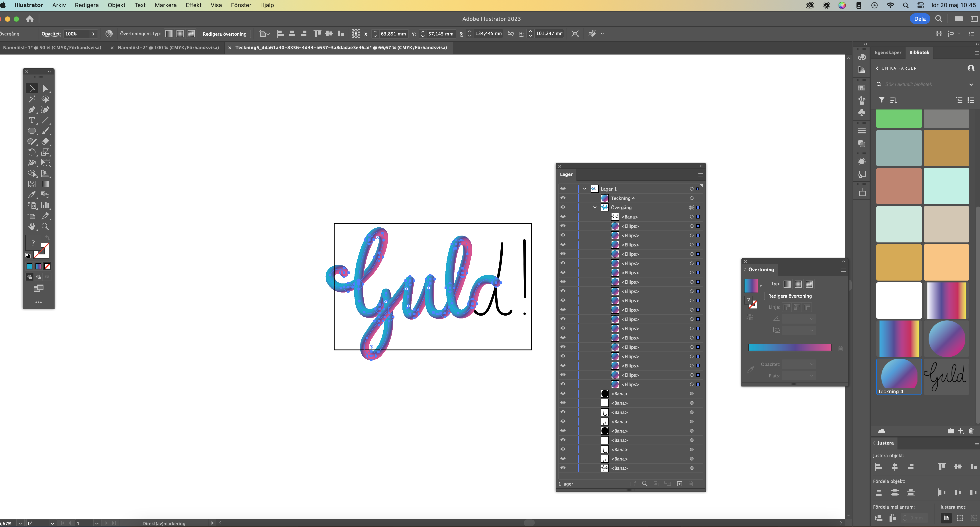This screenshot has height=527, width=980.
Task: Toggle visibility of Lager 1
Action: click(x=563, y=188)
